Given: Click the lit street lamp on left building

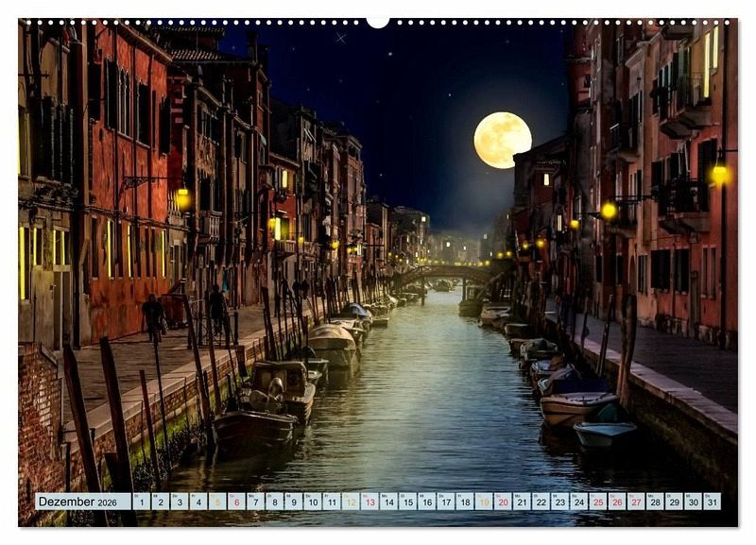Looking at the screenshot, I should pos(182,198).
